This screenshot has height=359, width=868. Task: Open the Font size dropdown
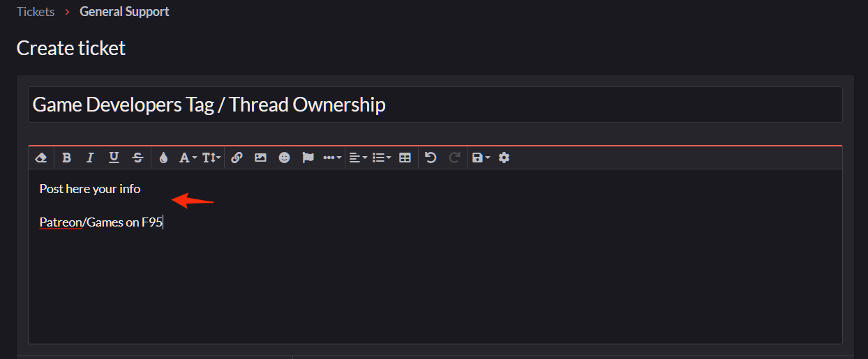[x=211, y=158]
